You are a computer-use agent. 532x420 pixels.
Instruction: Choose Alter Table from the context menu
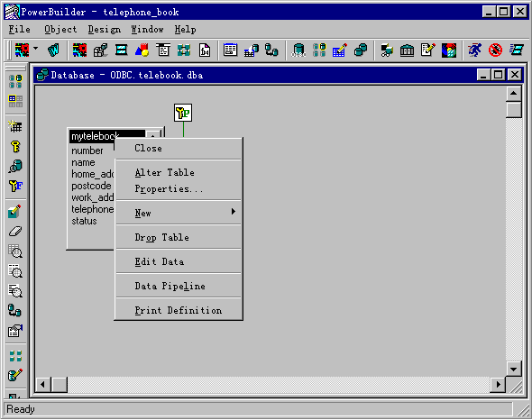pyautogui.click(x=164, y=173)
